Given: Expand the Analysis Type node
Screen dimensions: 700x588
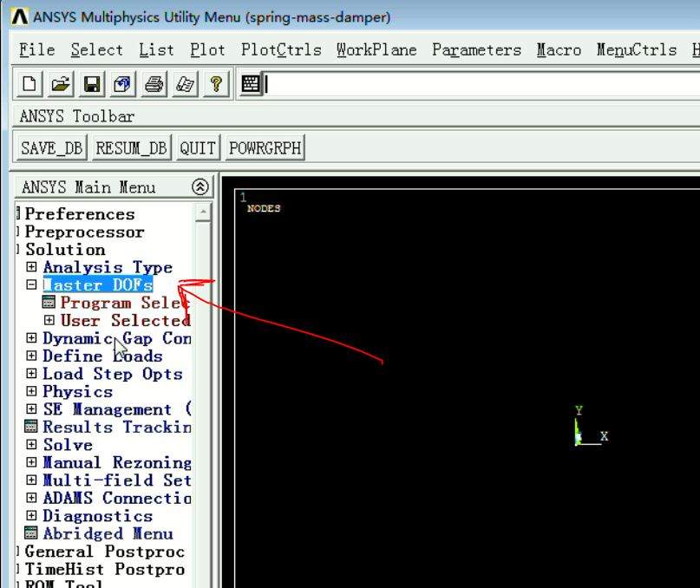Looking at the screenshot, I should pos(31,266).
